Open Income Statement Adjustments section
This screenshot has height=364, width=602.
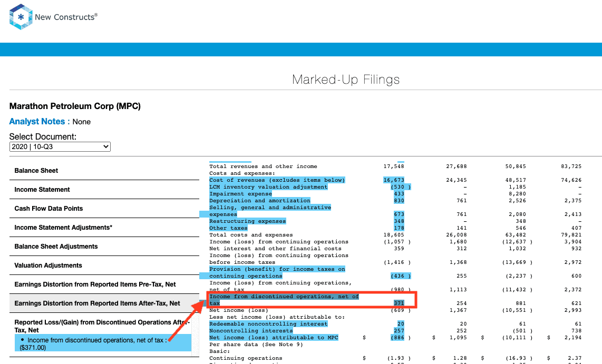(x=63, y=228)
